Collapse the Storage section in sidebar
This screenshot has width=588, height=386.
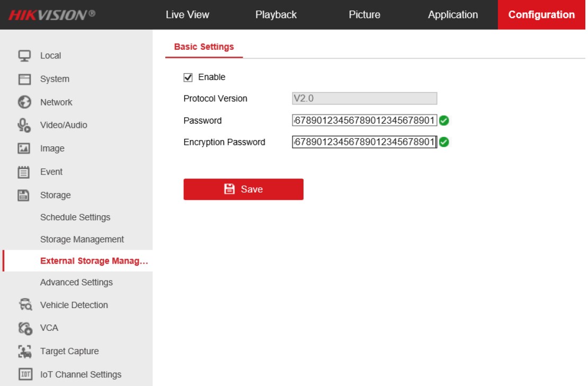[55, 195]
